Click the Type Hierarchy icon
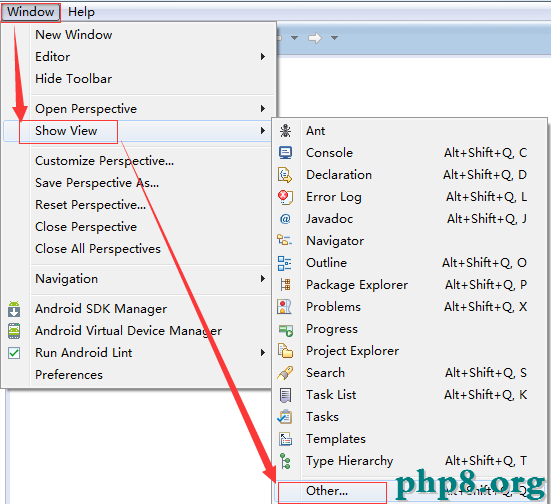This screenshot has width=551, height=504. click(x=285, y=461)
